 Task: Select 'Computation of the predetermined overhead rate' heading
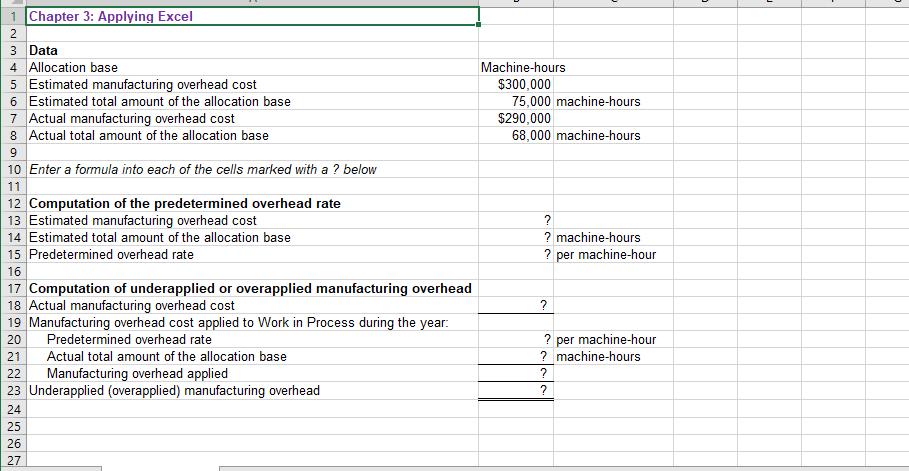[x=185, y=204]
